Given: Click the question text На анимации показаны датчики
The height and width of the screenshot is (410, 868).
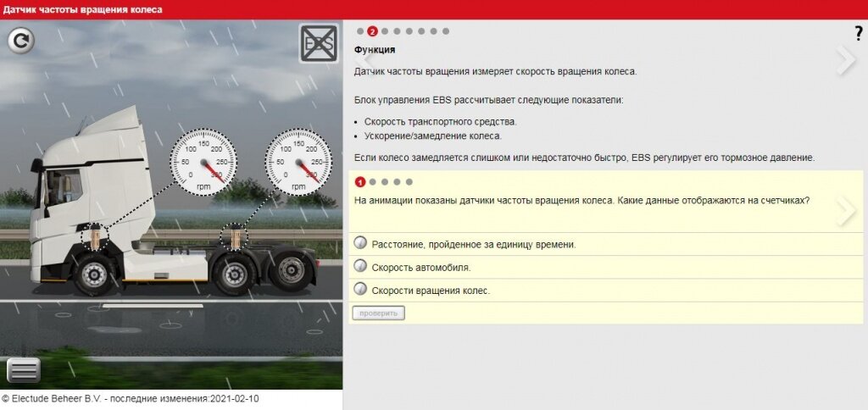Looking at the screenshot, I should 581,200.
